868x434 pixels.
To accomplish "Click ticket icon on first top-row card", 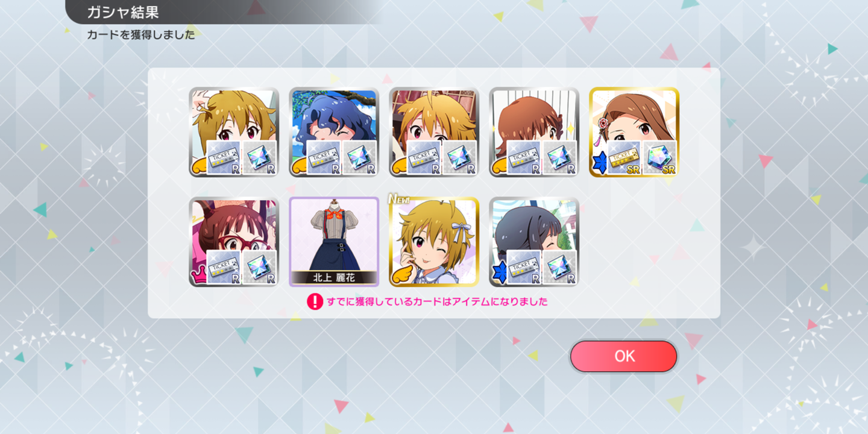I will point(224,158).
